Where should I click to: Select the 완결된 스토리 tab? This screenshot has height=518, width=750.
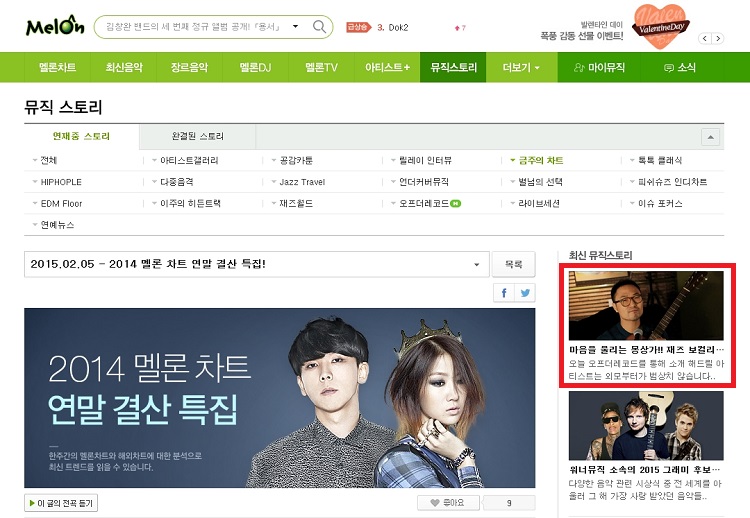click(198, 137)
